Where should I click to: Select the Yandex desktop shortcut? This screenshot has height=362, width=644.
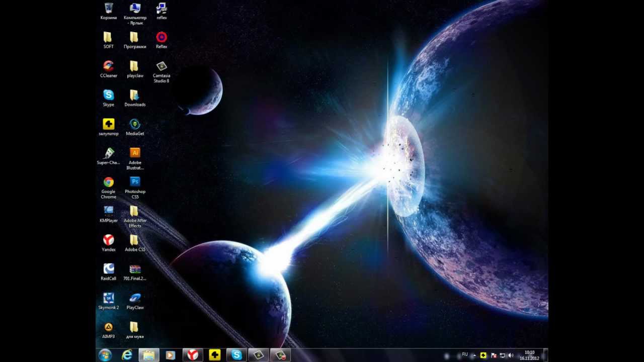coord(109,243)
